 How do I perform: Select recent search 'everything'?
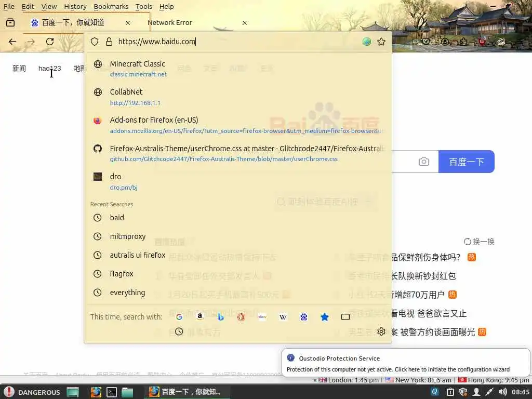tap(237, 292)
